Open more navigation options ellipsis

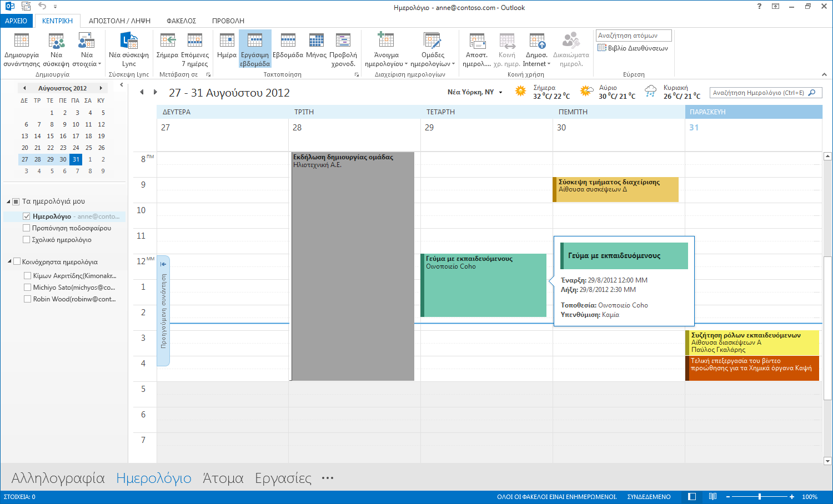(x=328, y=478)
